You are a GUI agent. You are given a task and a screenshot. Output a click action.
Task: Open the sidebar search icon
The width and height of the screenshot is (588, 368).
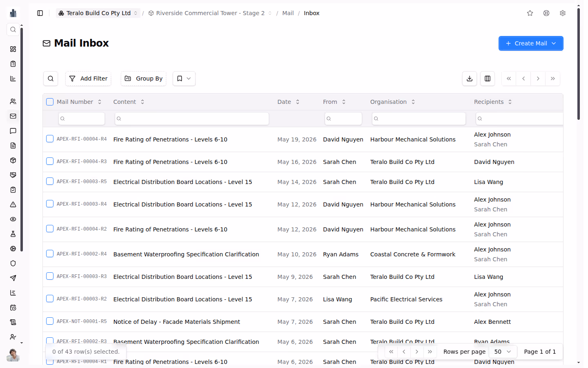[13, 29]
